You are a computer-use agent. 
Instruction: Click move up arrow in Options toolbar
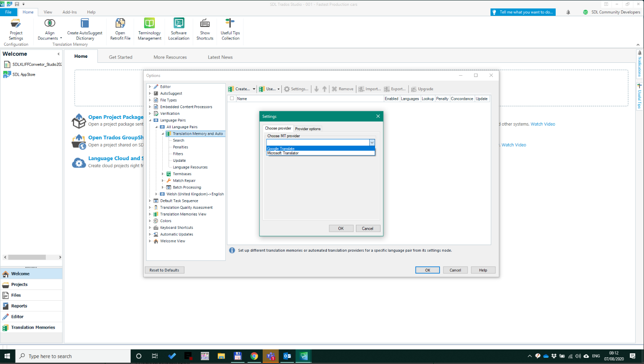click(325, 89)
